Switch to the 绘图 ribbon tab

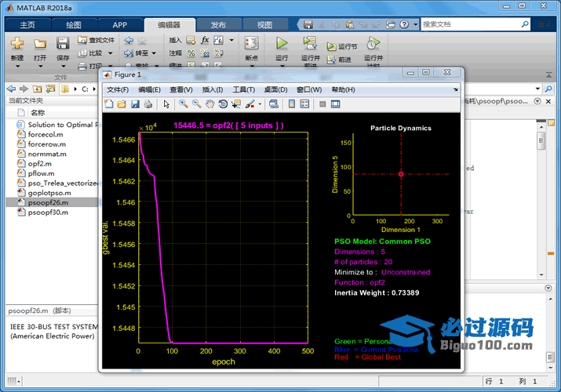tap(74, 24)
